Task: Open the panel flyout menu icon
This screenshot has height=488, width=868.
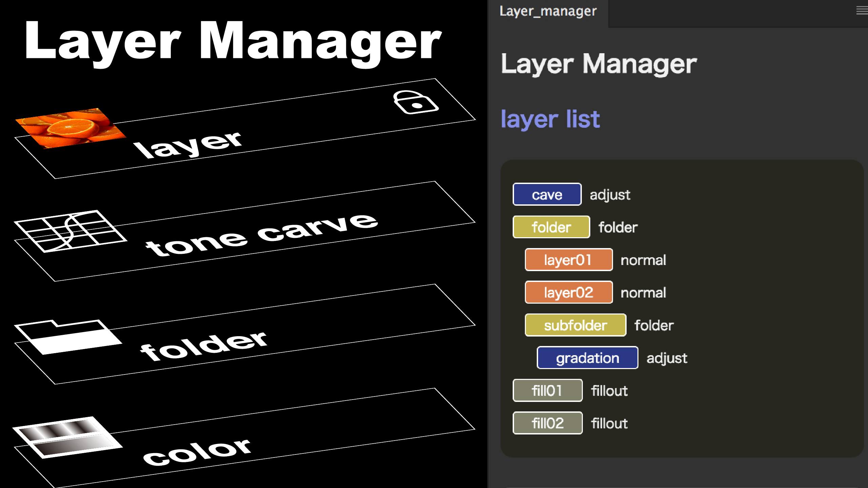Action: (x=862, y=11)
